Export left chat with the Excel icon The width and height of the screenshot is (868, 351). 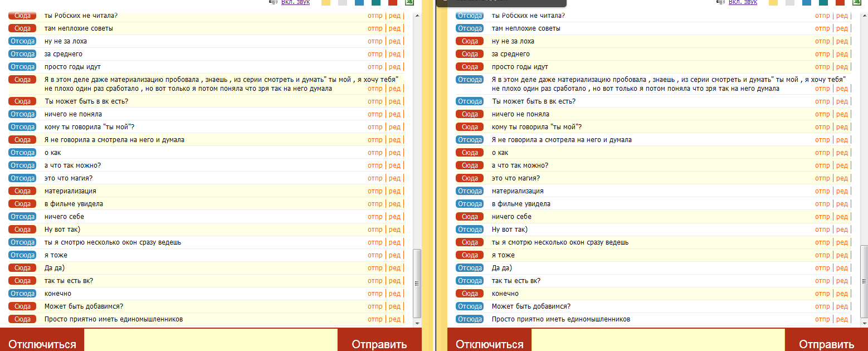(409, 2)
